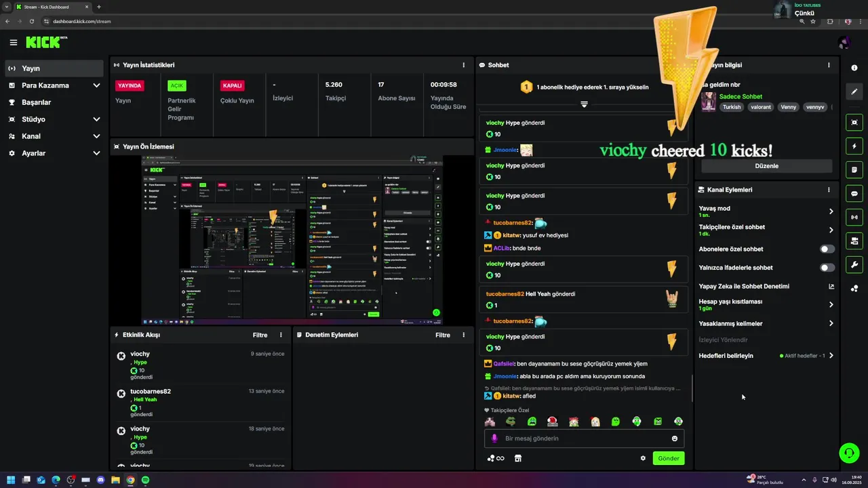The image size is (868, 488).
Task: Open new Chrome tab with plus button
Action: tap(99, 7)
